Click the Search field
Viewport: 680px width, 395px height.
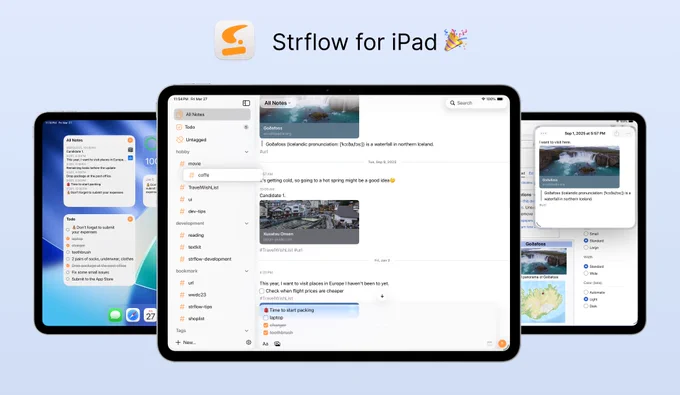pos(476,103)
